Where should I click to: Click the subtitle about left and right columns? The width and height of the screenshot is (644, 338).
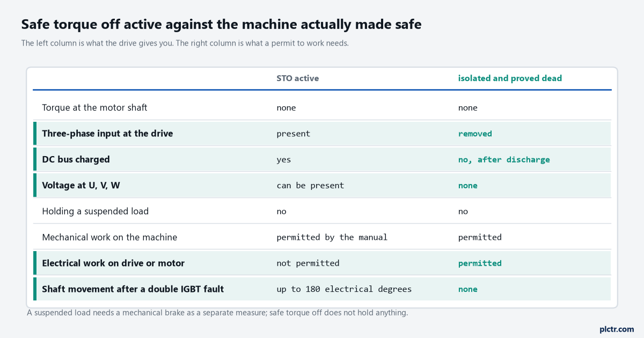(185, 43)
